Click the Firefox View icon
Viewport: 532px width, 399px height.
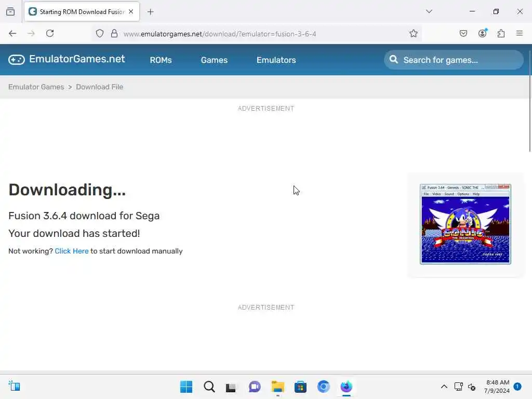[10, 12]
